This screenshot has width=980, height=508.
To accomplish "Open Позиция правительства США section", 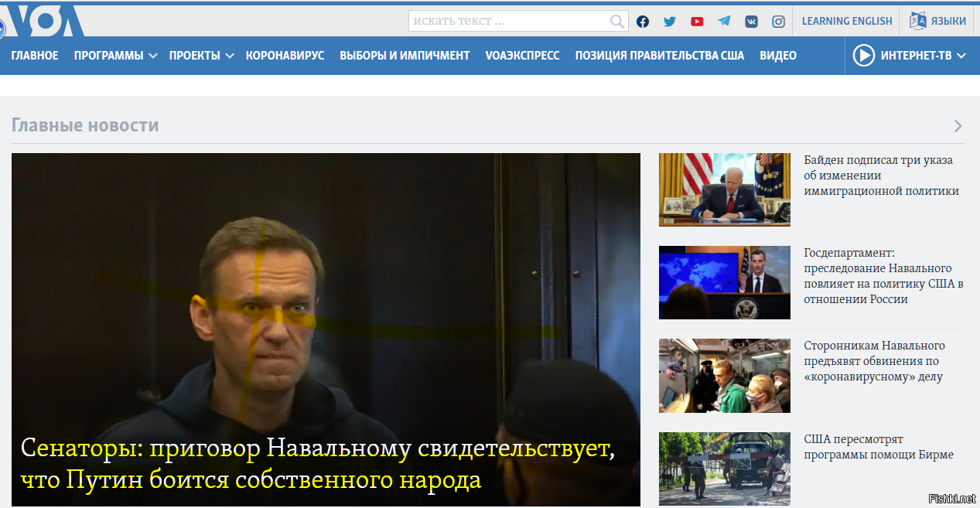I will (x=660, y=56).
